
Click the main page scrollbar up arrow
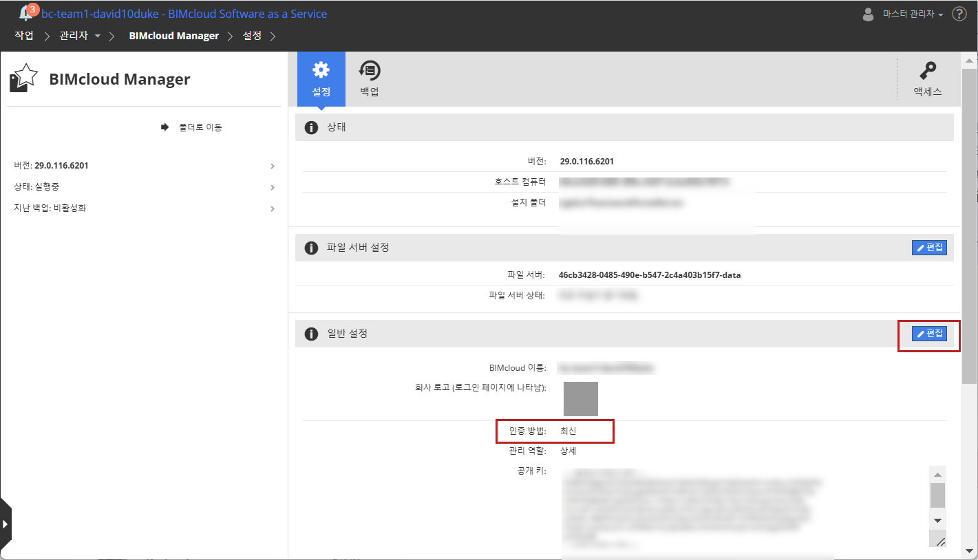pyautogui.click(x=970, y=61)
